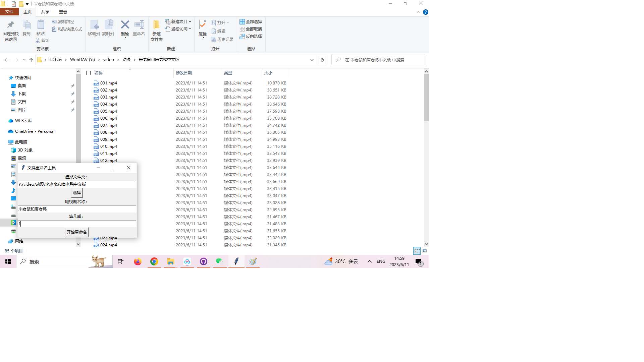Expand address bar history dropdown arrow

(x=312, y=60)
